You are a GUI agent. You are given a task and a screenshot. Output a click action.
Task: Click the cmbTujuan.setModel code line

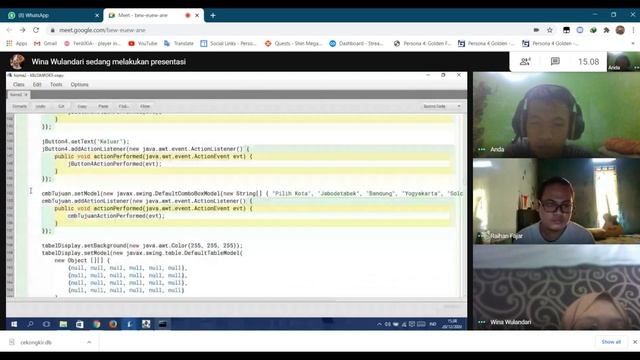coord(252,193)
